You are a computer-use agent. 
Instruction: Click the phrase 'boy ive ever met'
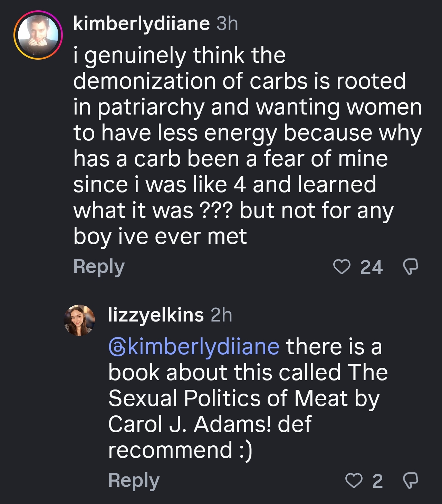tap(160, 237)
